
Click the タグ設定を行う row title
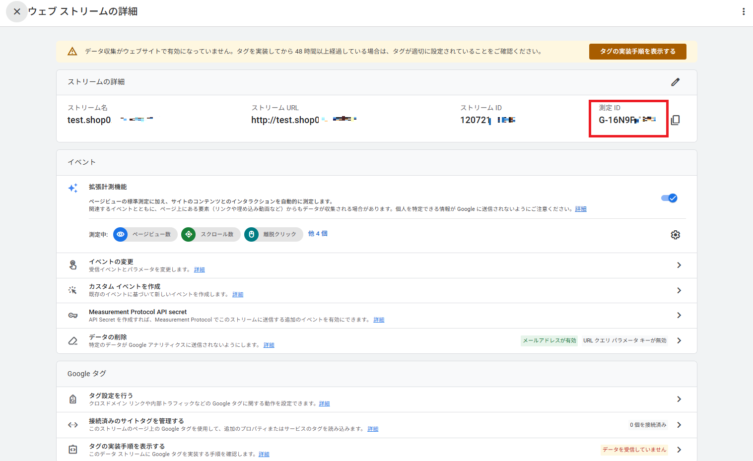[110, 396]
